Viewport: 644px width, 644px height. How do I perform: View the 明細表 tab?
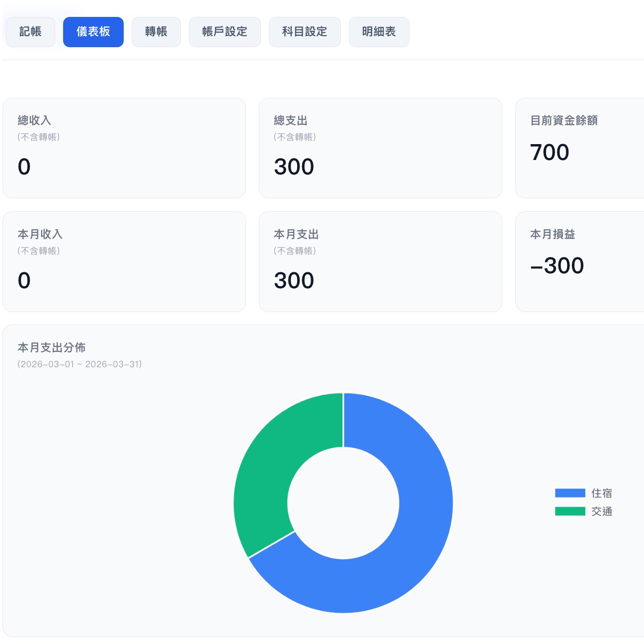pyautogui.click(x=379, y=32)
